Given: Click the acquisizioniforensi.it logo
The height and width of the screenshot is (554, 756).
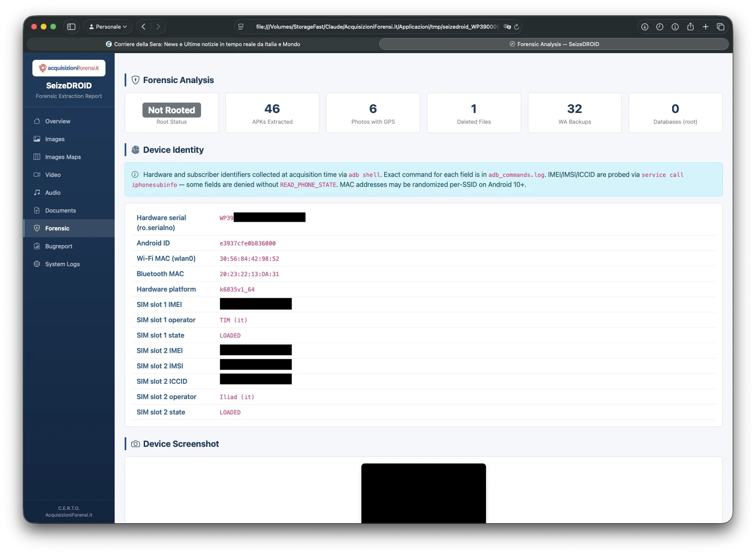Looking at the screenshot, I should 69,68.
